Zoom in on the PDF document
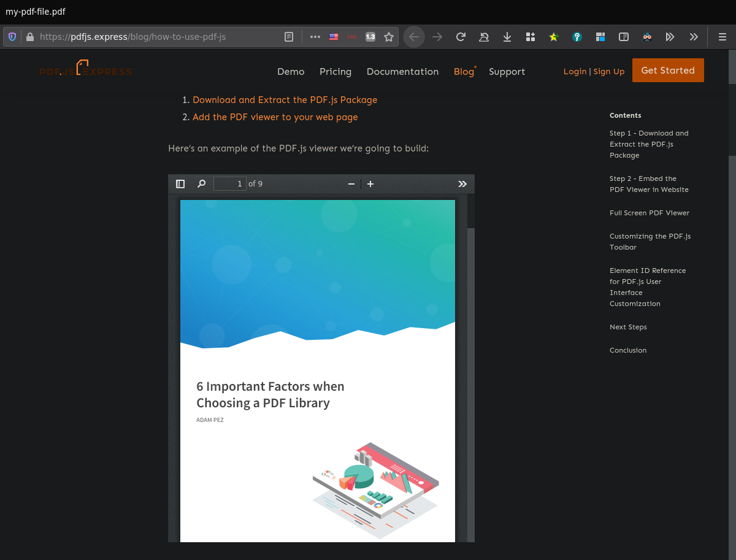The height and width of the screenshot is (560, 736). click(x=370, y=183)
